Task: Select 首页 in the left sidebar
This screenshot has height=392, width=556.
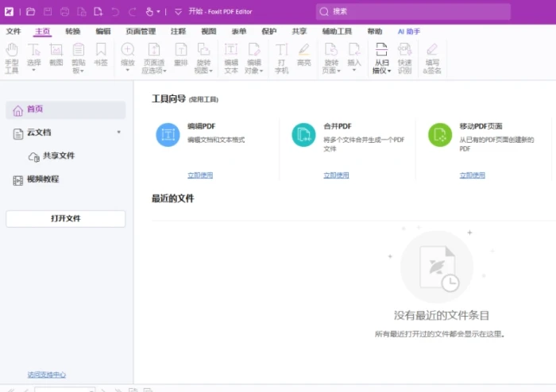Action: (x=66, y=110)
